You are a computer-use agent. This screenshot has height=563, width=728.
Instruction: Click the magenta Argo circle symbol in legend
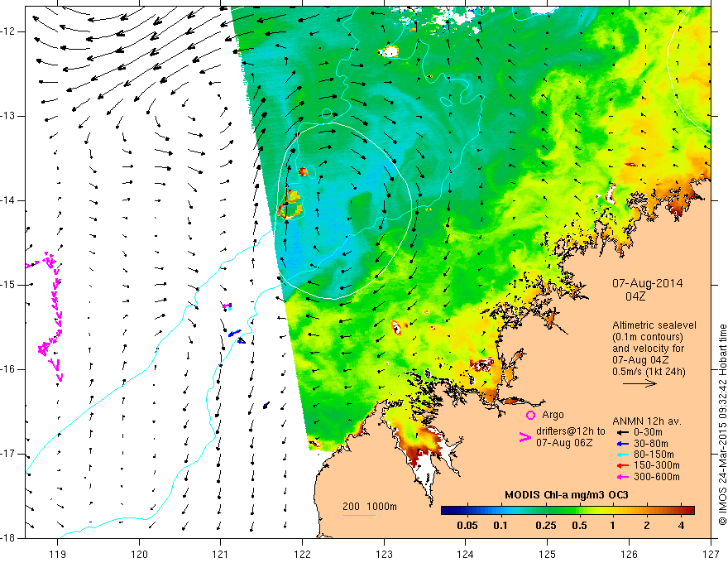tap(530, 415)
